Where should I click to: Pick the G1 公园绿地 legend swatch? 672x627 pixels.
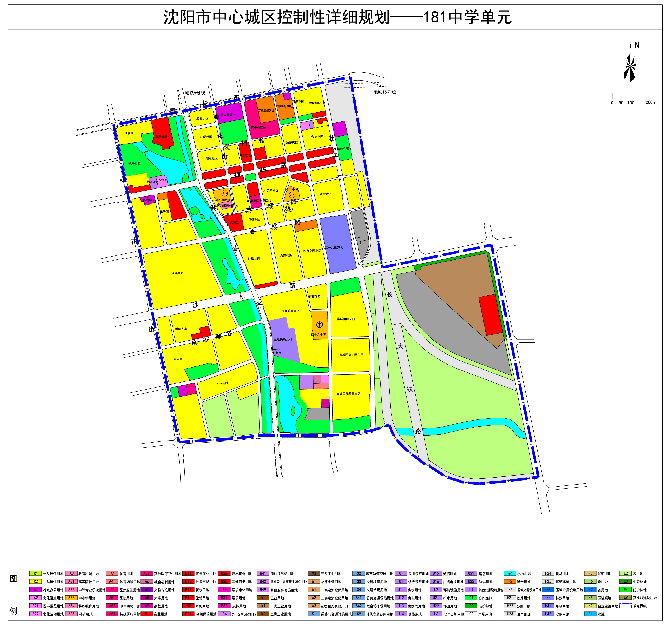click(471, 598)
